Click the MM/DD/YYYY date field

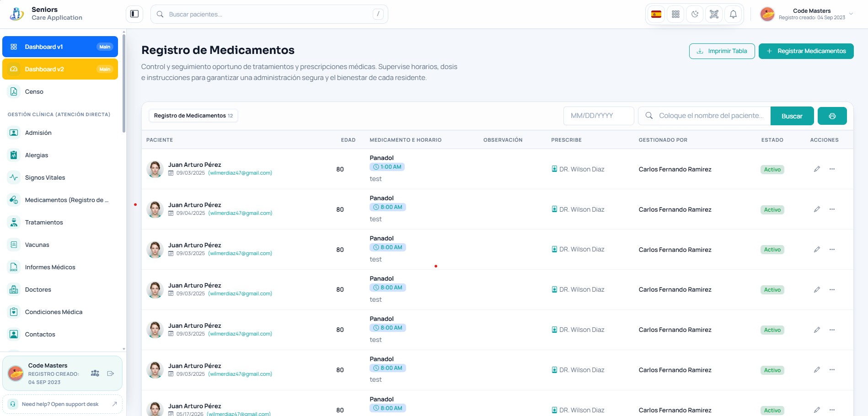tap(598, 116)
